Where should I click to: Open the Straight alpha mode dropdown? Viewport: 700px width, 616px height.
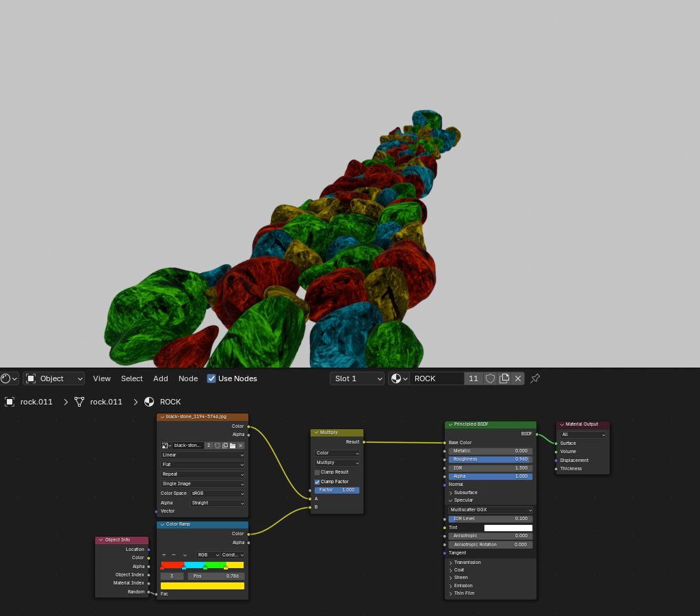[x=217, y=503]
